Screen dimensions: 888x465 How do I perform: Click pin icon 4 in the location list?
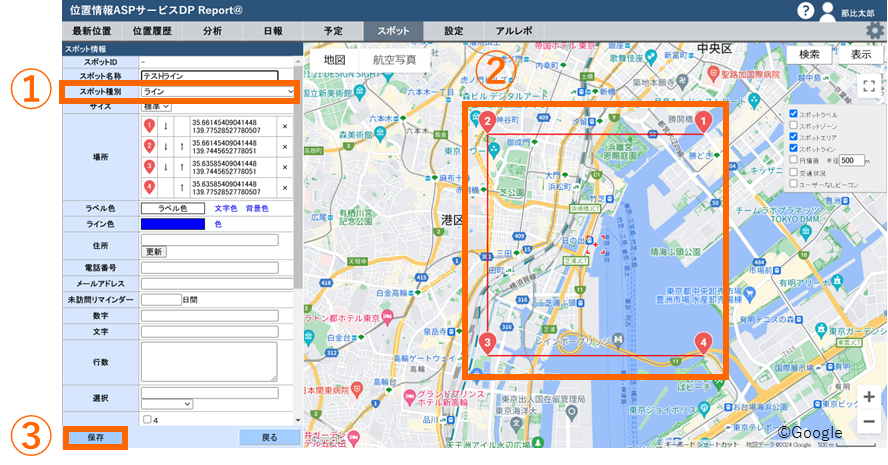[x=149, y=187]
